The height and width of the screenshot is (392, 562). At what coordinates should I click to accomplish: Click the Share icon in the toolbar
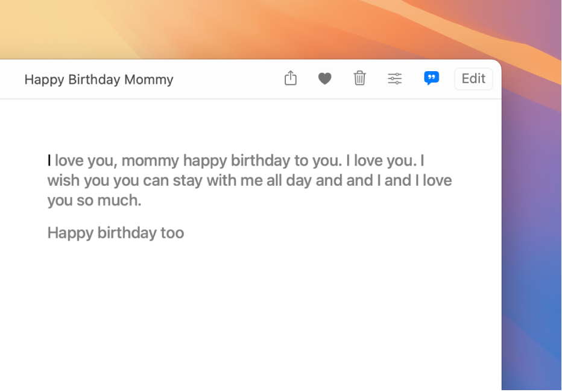point(291,78)
